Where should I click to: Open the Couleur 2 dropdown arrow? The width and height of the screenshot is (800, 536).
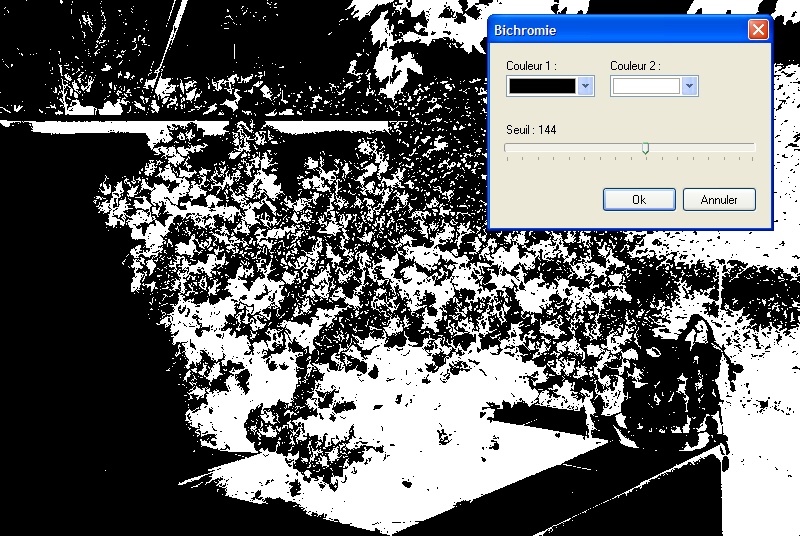[689, 86]
